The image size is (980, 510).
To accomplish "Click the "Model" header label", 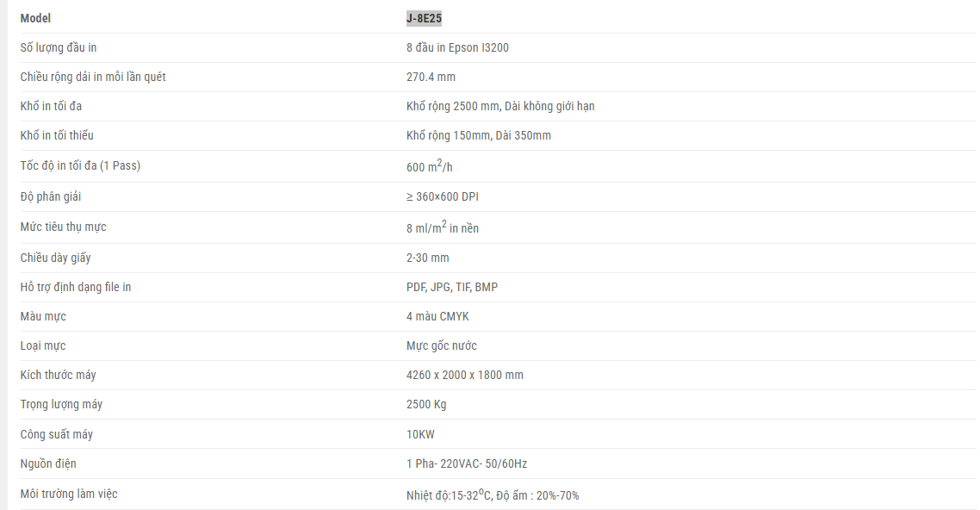I will (36, 18).
